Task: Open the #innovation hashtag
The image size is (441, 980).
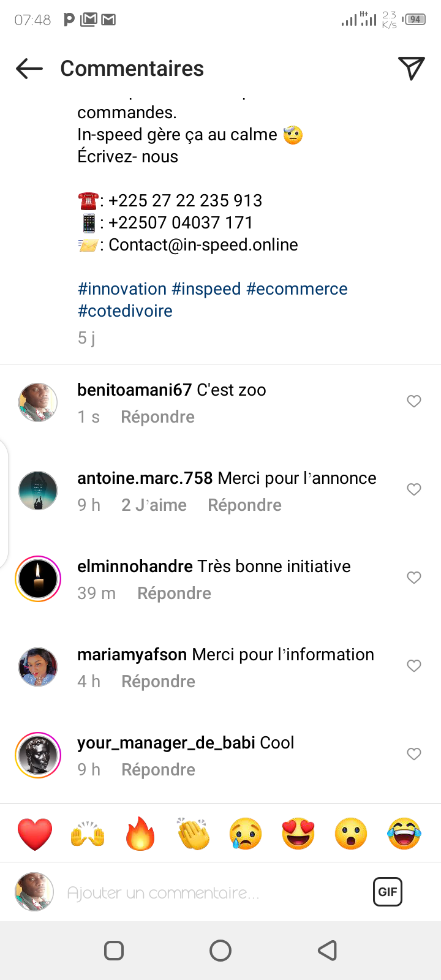Action: (123, 289)
